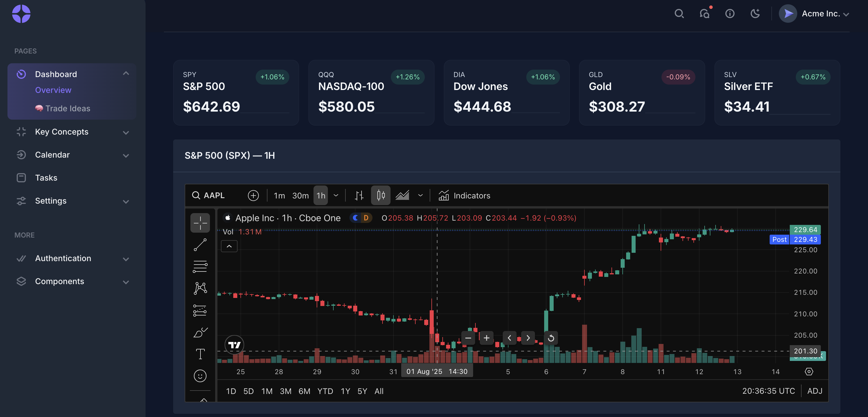Open the emoji icons tool
The height and width of the screenshot is (417, 868).
(200, 376)
